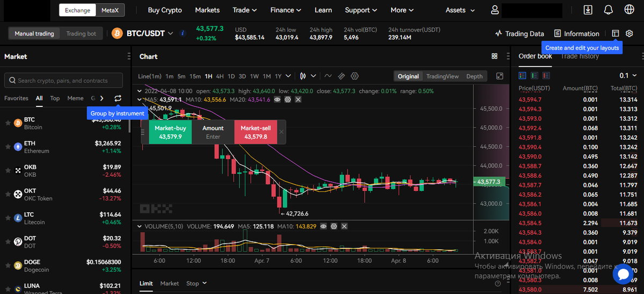The width and height of the screenshot is (644, 294).
Task: Remove the MA indicator with X
Action: pyautogui.click(x=298, y=99)
